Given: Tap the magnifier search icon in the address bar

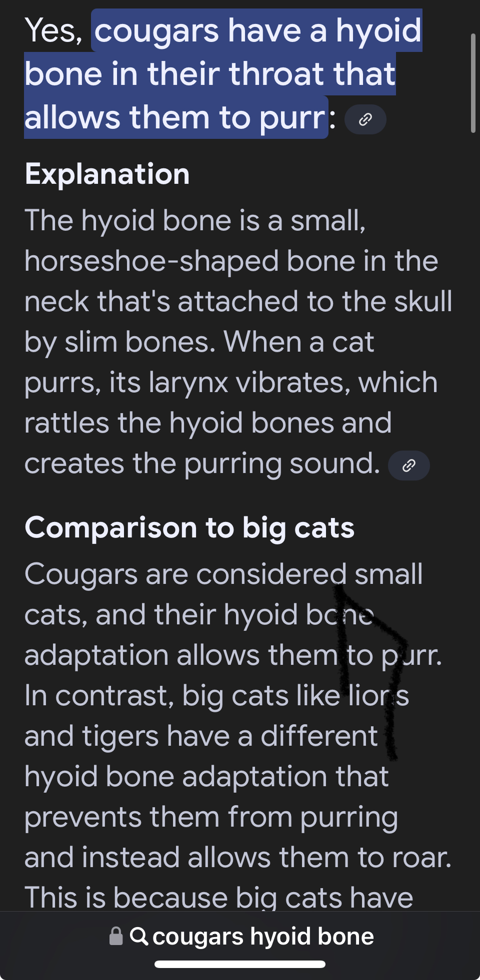Looking at the screenshot, I should 139,936.
